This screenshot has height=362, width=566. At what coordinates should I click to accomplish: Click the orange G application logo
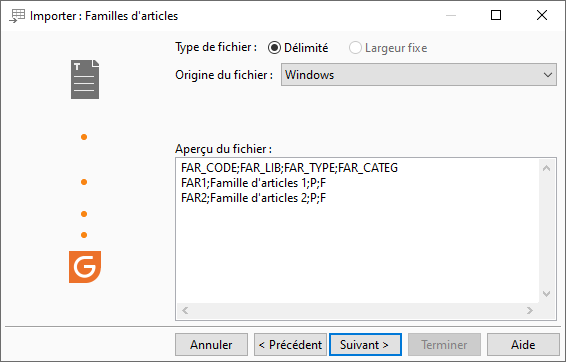point(85,267)
